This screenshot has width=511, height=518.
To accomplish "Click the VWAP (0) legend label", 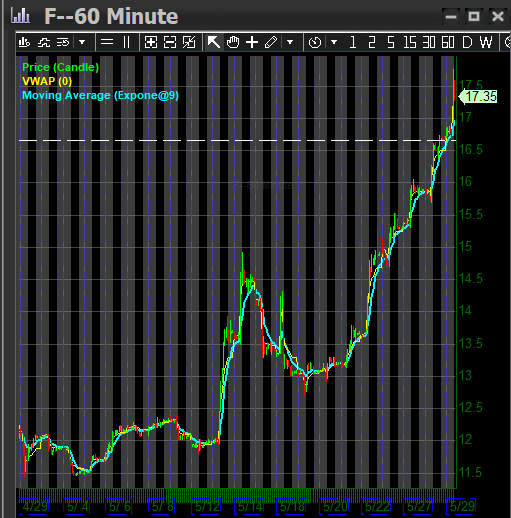I will (x=47, y=81).
